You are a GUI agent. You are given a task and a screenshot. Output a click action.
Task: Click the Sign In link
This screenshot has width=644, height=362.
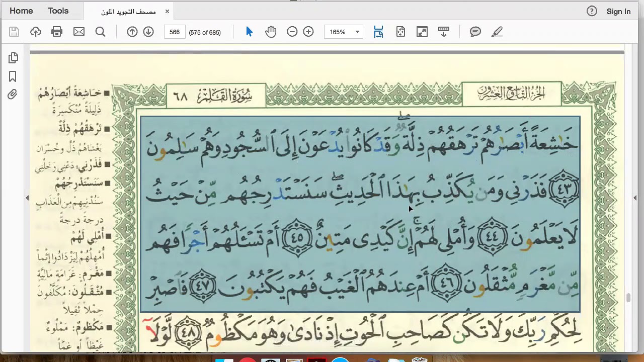tap(618, 11)
